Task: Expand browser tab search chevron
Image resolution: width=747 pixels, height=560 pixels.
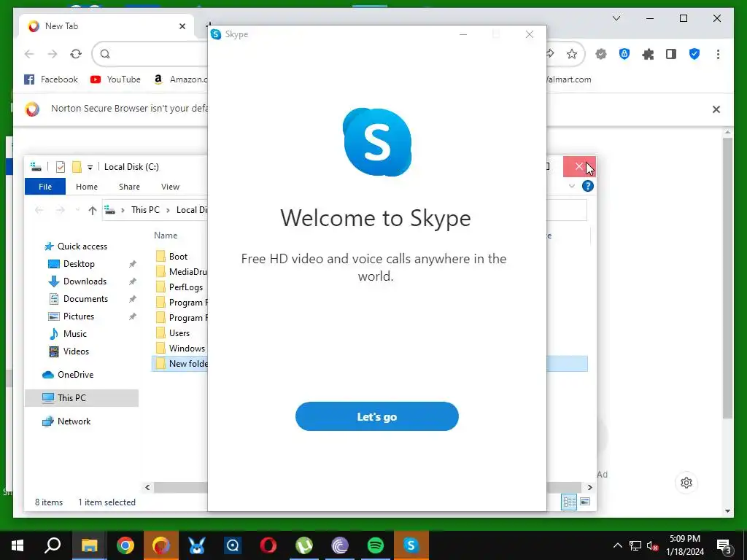Action: (x=616, y=18)
